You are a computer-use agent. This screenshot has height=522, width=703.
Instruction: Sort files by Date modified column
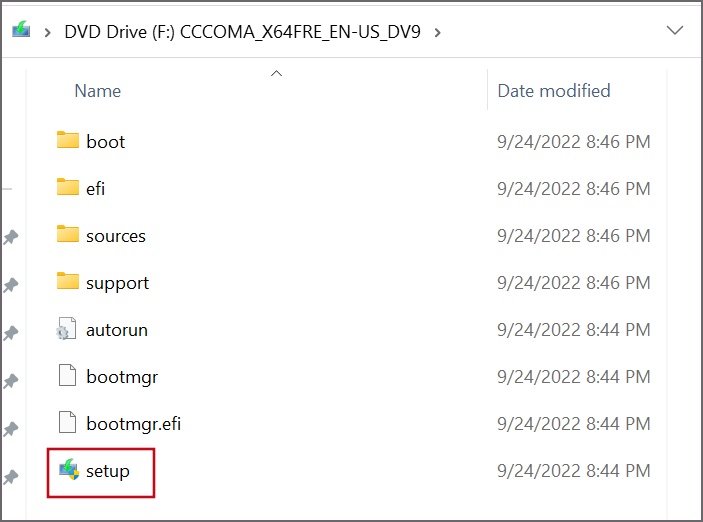click(554, 91)
